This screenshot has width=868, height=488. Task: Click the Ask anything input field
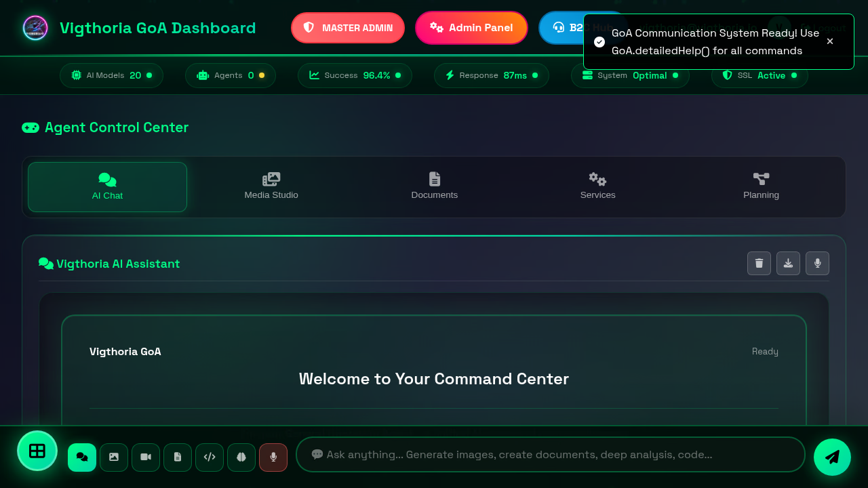pos(551,455)
